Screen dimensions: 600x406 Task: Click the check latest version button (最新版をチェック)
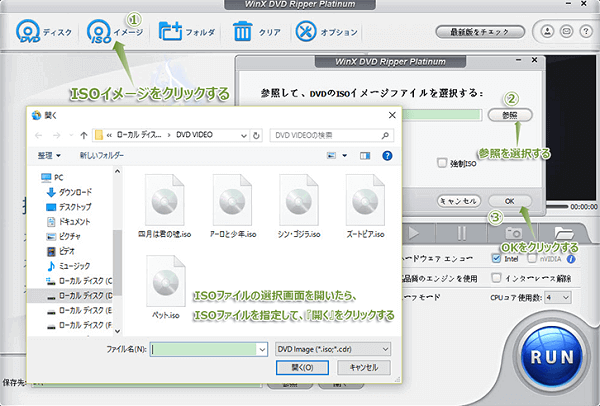click(x=480, y=32)
